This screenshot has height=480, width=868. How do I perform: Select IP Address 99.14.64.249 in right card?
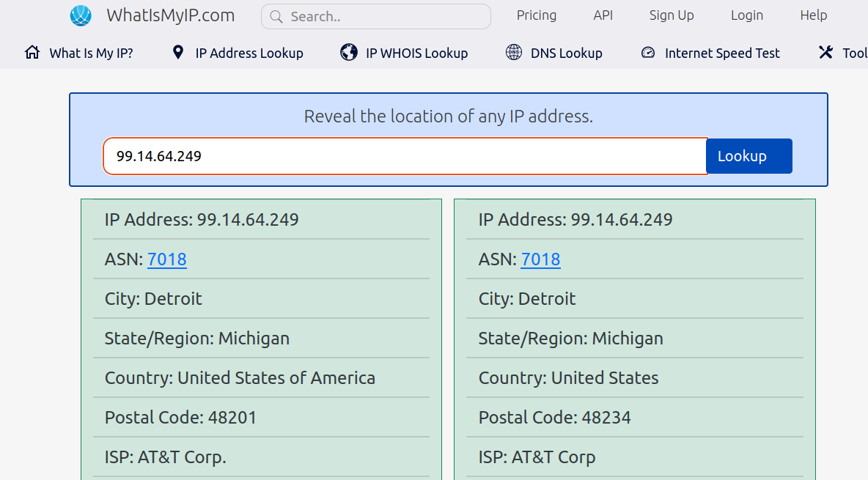[575, 219]
